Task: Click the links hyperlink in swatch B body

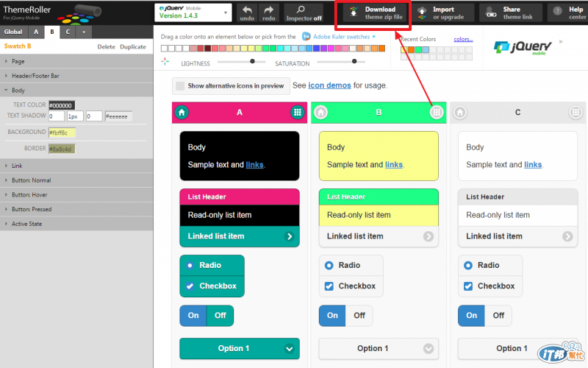Action: click(394, 164)
